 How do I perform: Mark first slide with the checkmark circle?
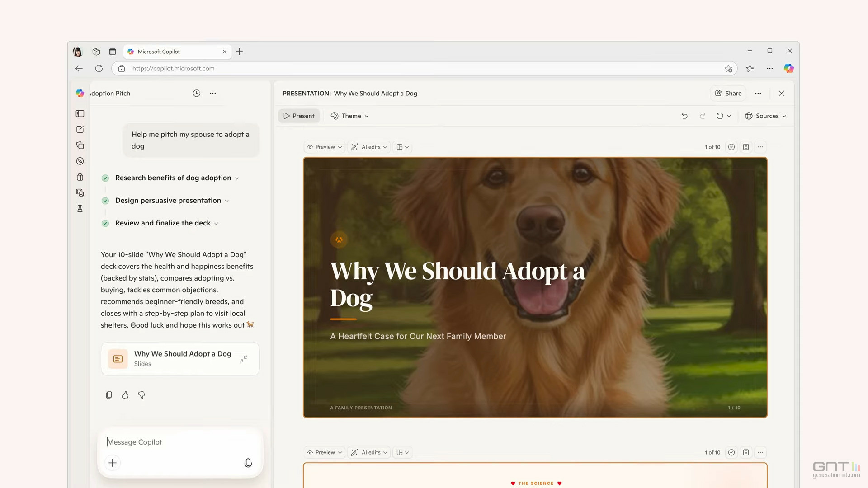coord(731,147)
